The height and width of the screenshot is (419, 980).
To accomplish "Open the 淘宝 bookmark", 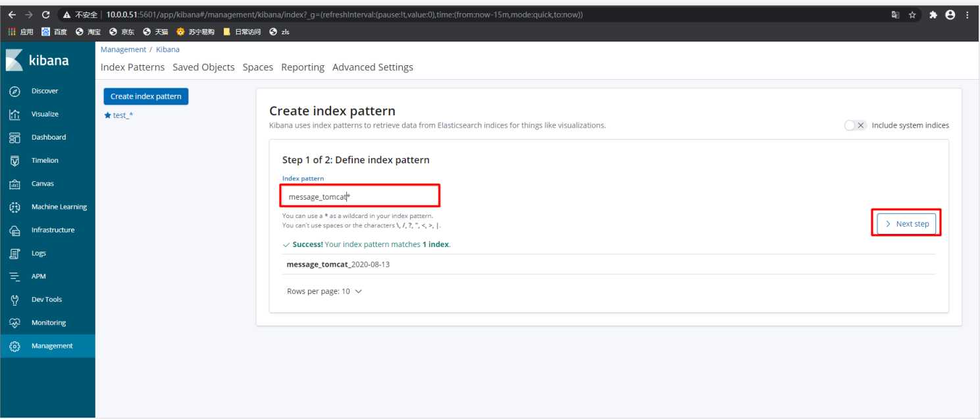I will click(x=88, y=32).
